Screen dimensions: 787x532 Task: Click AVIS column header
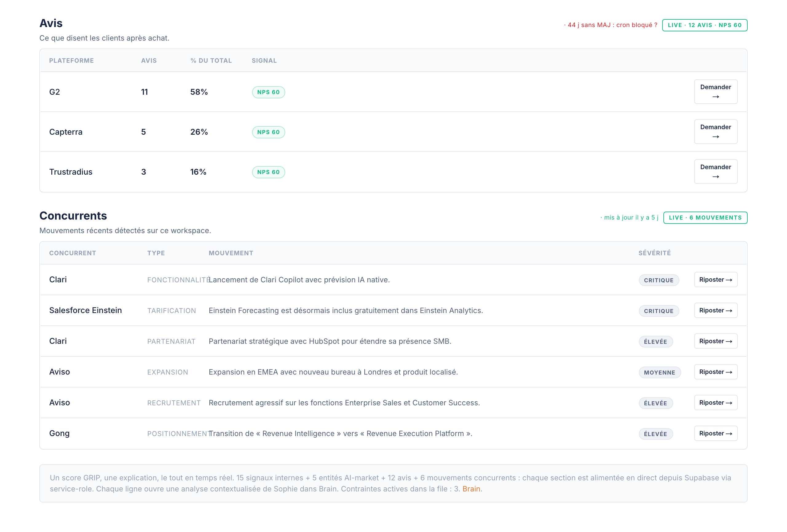(x=149, y=61)
